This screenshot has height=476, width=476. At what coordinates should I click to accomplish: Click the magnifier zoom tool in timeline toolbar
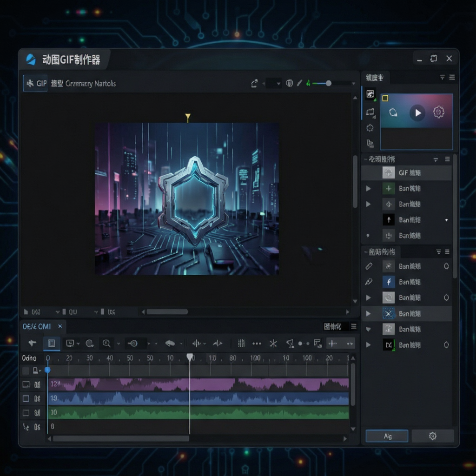(106, 344)
